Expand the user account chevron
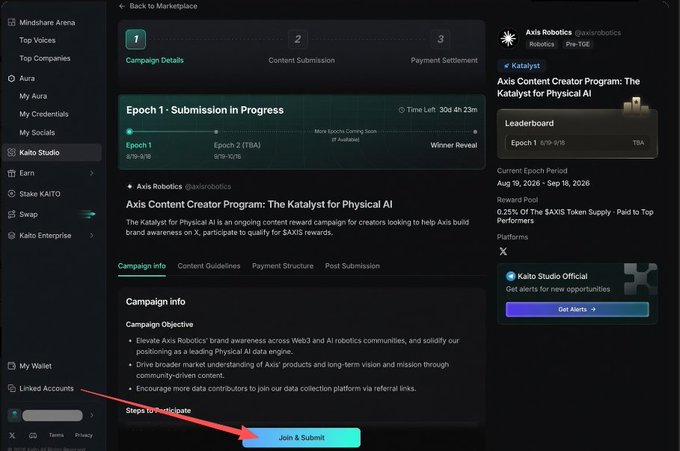 tap(92, 415)
